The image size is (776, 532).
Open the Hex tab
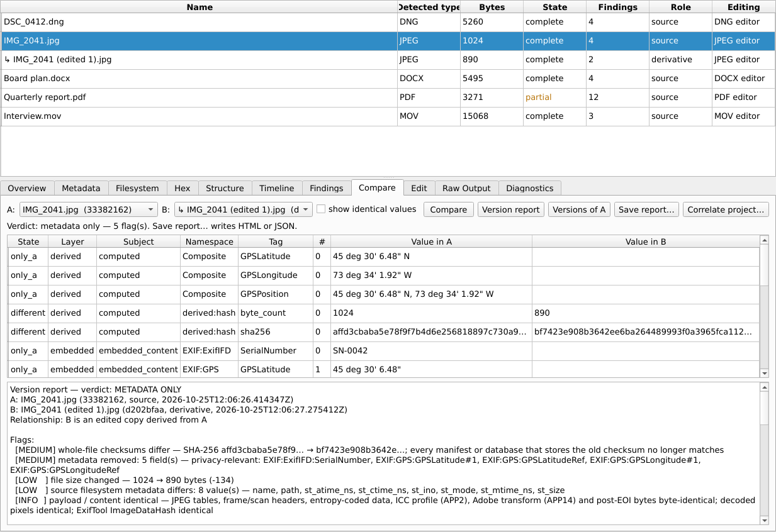183,188
